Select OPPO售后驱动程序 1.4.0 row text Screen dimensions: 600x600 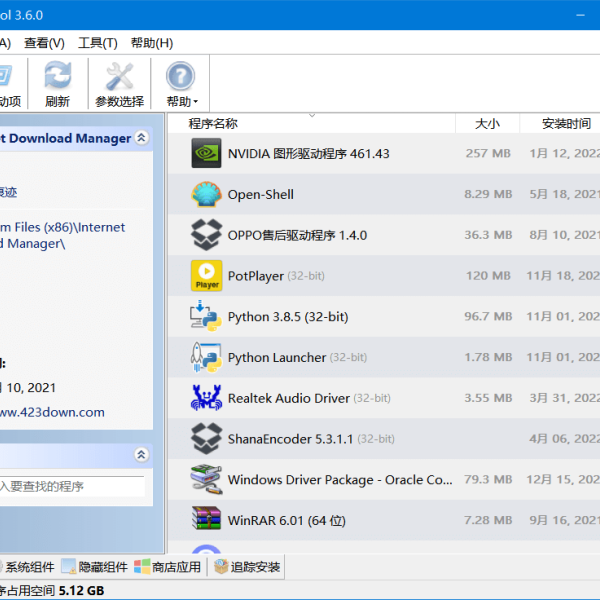[297, 235]
